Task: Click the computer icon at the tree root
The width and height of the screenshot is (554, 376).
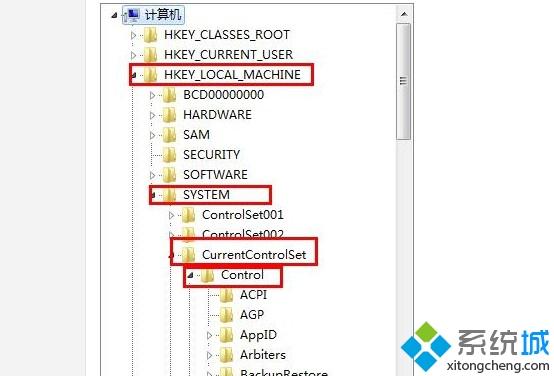Action: pyautogui.click(x=132, y=15)
